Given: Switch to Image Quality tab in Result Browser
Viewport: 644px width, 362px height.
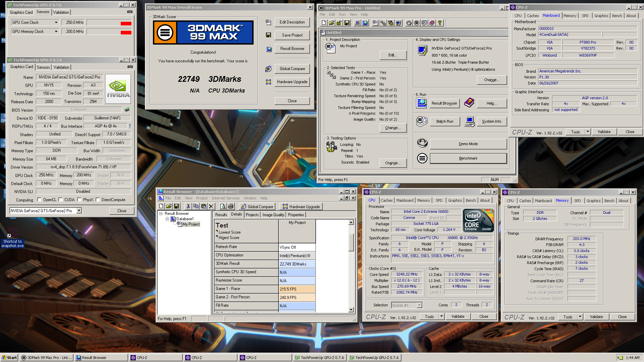Looking at the screenshot, I should (273, 215).
